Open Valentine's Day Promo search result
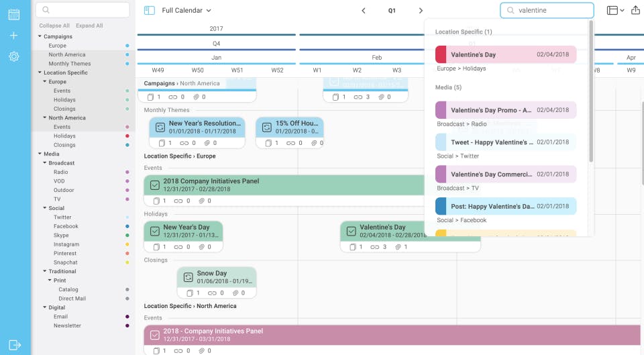 pyautogui.click(x=506, y=110)
